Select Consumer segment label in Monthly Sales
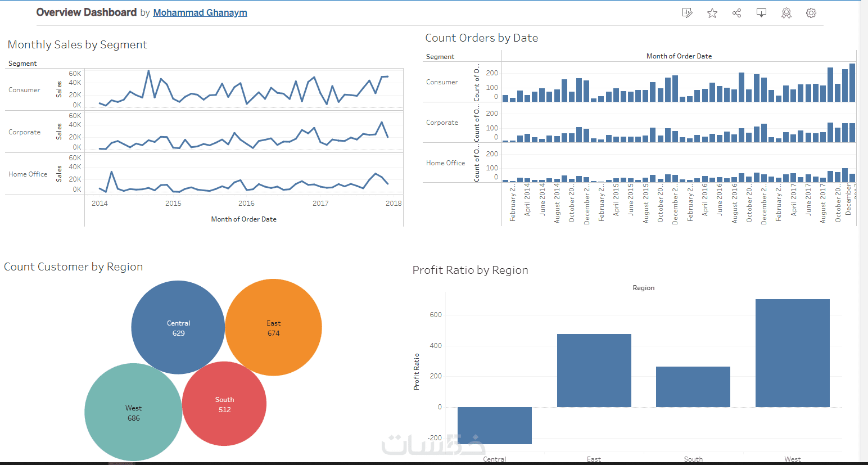 pyautogui.click(x=24, y=90)
